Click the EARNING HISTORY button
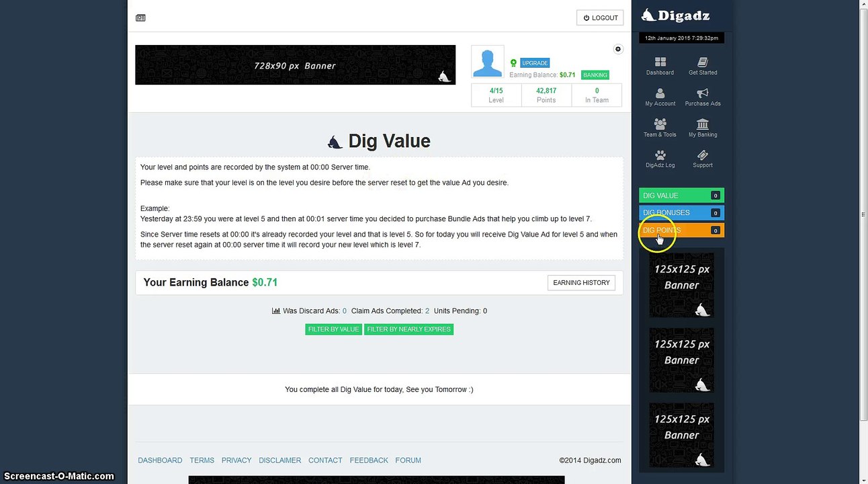 coord(581,283)
